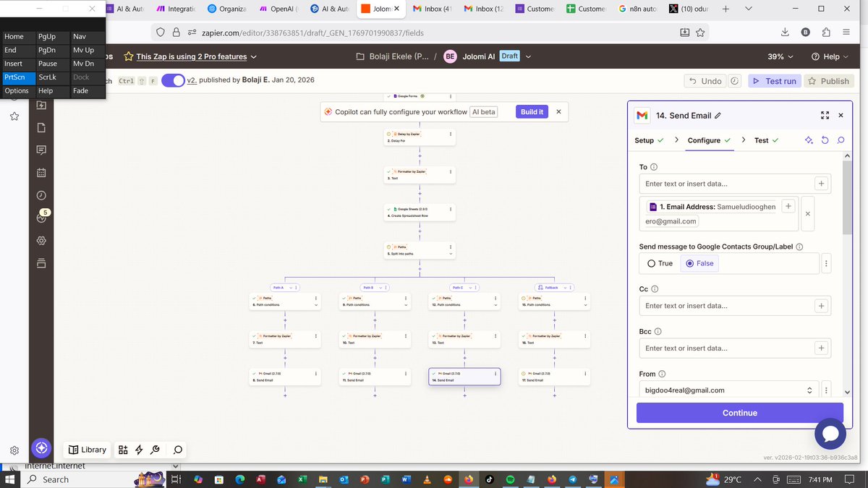Switch to the Setup tab
Screen dimensions: 868x488
click(649, 140)
